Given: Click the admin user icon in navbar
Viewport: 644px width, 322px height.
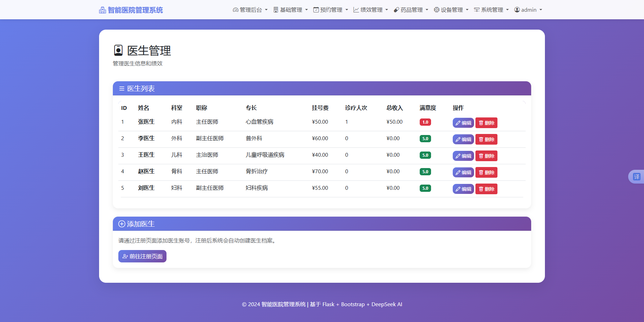Looking at the screenshot, I should coord(516,10).
